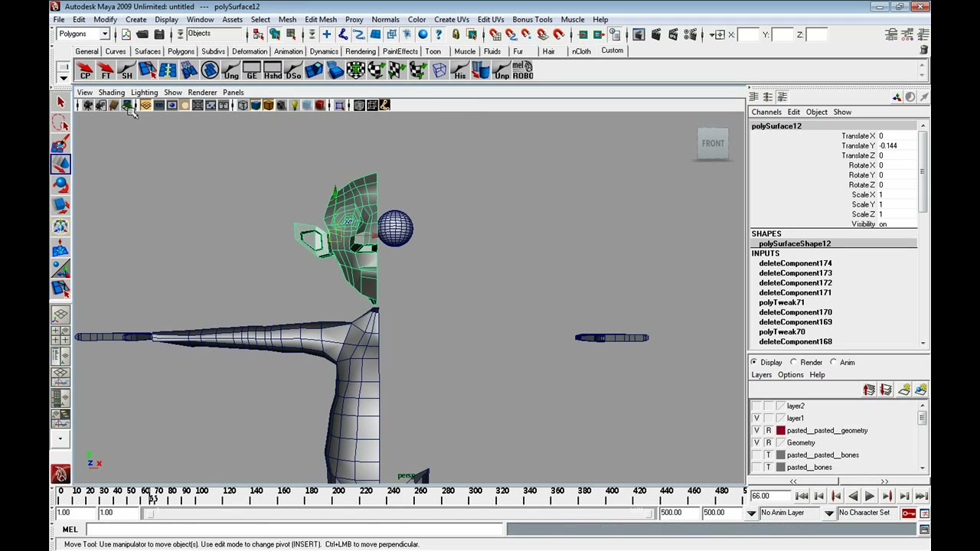This screenshot has height=551, width=980.
Task: Switch to the Polygons shelf tab
Action: (181, 51)
